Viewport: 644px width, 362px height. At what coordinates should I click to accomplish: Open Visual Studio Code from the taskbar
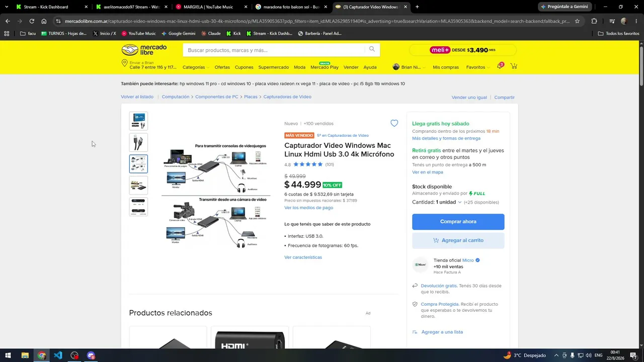[x=58, y=355]
